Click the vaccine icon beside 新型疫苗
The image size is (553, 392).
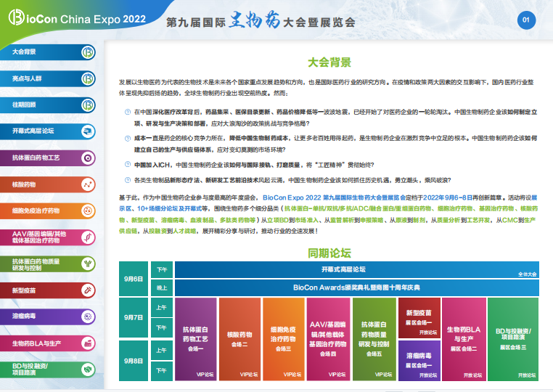[87, 290]
